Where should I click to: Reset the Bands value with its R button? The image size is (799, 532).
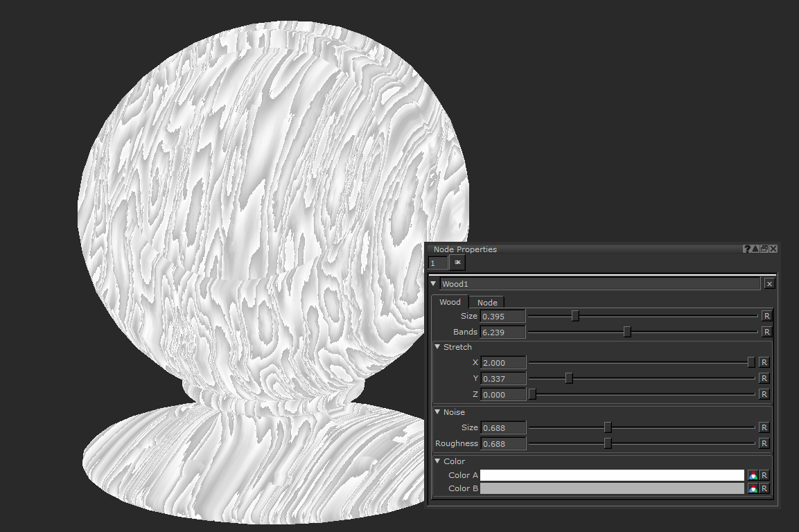click(x=766, y=332)
